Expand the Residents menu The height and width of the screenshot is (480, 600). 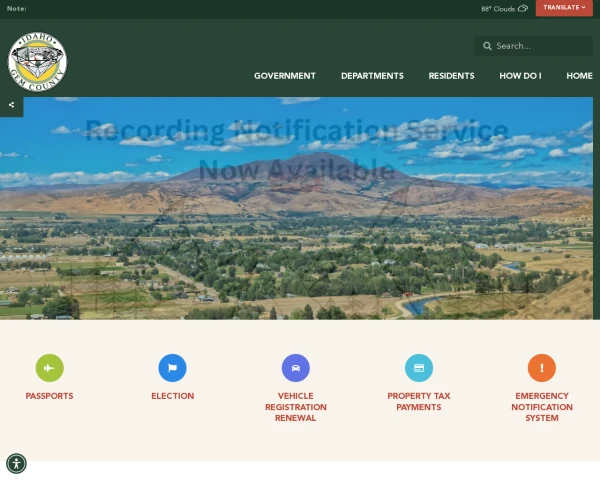452,76
